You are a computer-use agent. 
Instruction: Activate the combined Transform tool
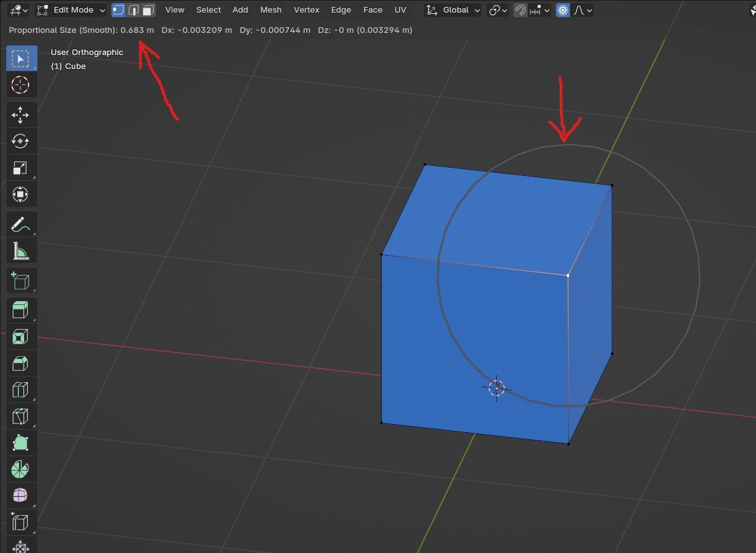tap(22, 194)
